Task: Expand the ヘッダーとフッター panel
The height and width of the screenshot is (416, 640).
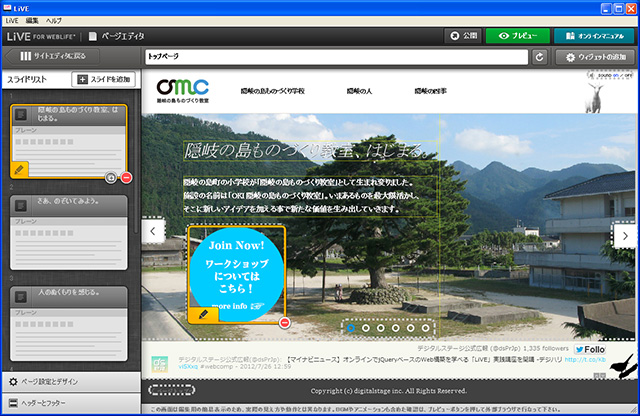Action: 70,404
